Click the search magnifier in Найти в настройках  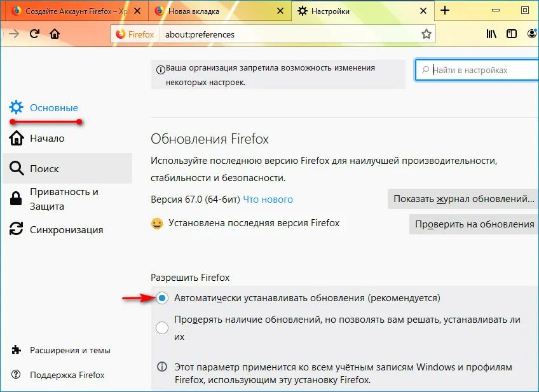[x=426, y=70]
